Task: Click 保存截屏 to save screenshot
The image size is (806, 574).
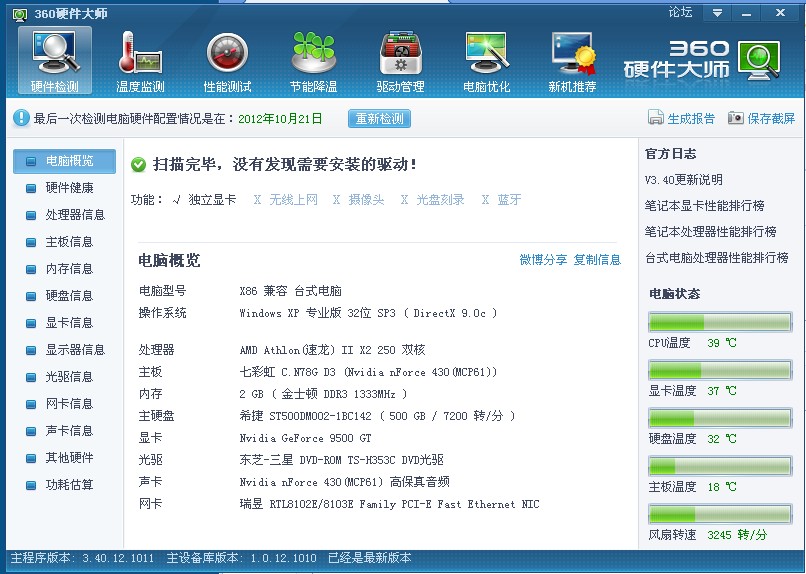Action: [x=771, y=118]
